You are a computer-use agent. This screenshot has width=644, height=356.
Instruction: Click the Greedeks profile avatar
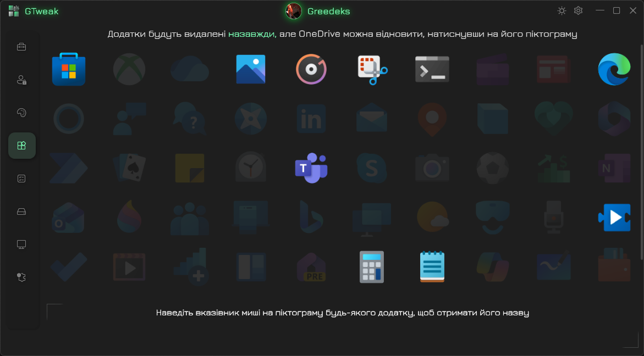click(x=294, y=11)
